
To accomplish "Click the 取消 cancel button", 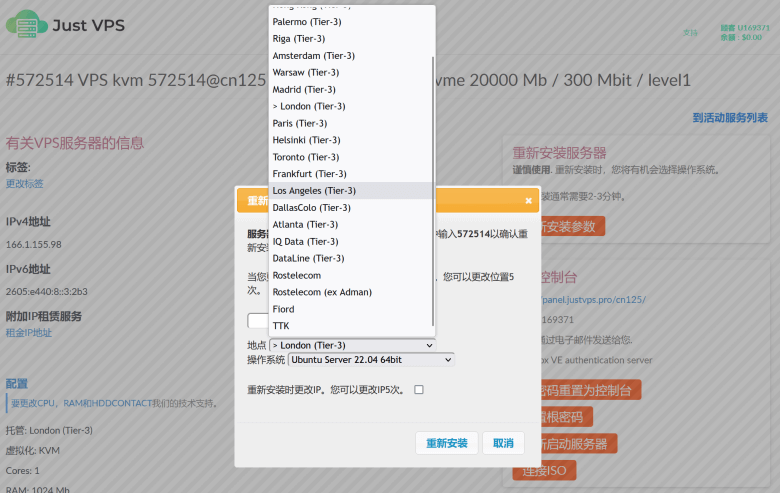I will click(502, 443).
